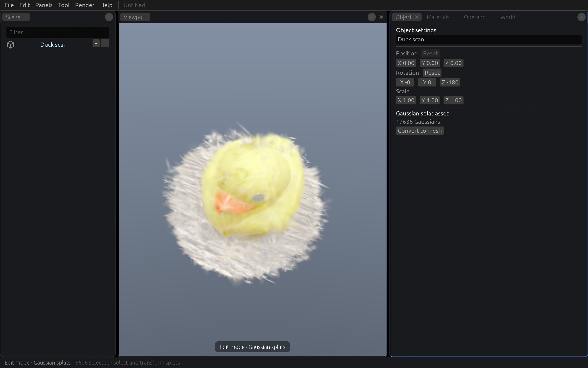Adjust Rotation Z -180 value
The height and width of the screenshot is (368, 588).
tap(450, 82)
